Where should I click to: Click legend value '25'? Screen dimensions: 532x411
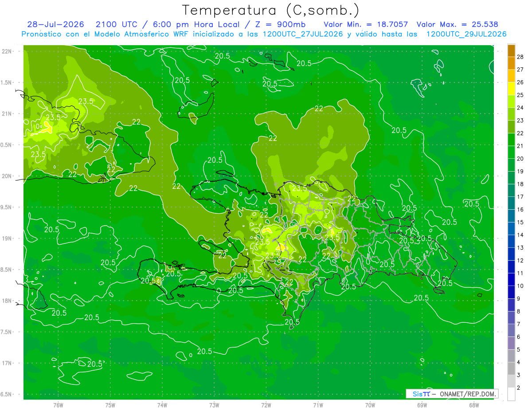pos(520,95)
